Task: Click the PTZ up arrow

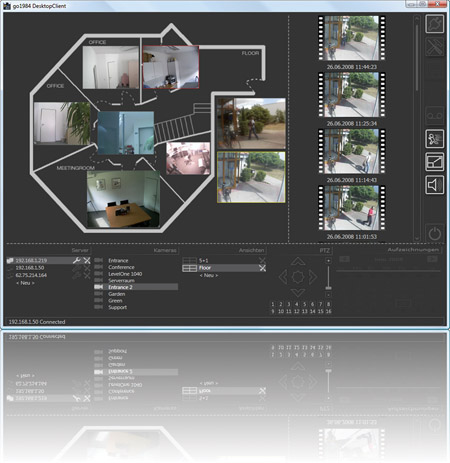Action: pyautogui.click(x=298, y=261)
